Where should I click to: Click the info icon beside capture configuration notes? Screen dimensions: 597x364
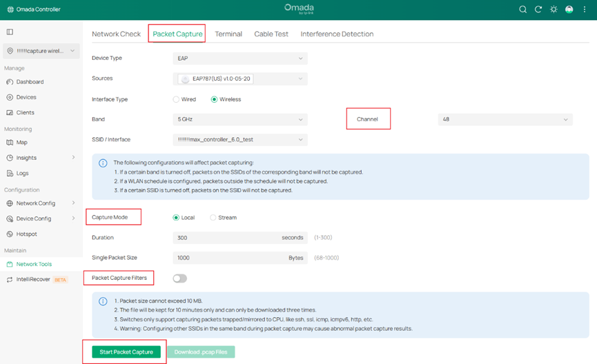(x=103, y=163)
